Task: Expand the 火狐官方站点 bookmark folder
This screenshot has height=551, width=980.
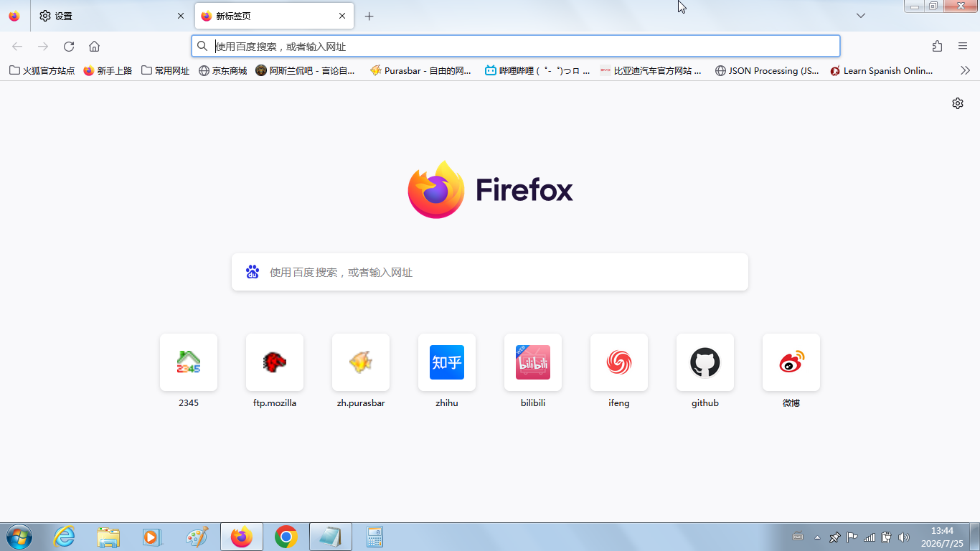Action: 42,70
